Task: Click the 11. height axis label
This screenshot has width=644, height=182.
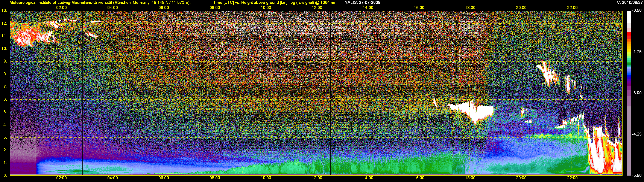Action: point(4,36)
